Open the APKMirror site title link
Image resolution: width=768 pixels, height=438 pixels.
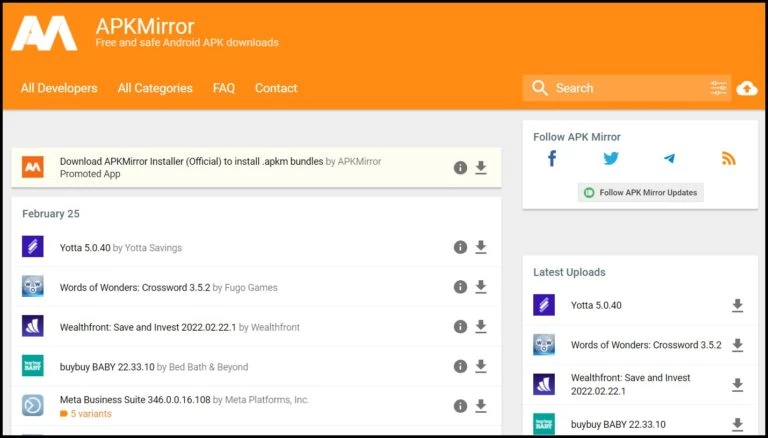(x=145, y=25)
